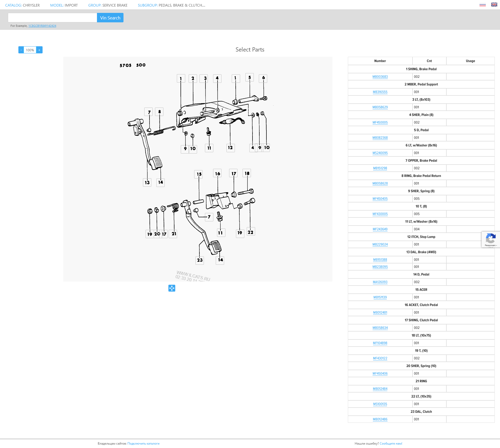Screen dimensions: 500x448
Task: Click the reCAPTCHA badge
Action: (x=491, y=240)
